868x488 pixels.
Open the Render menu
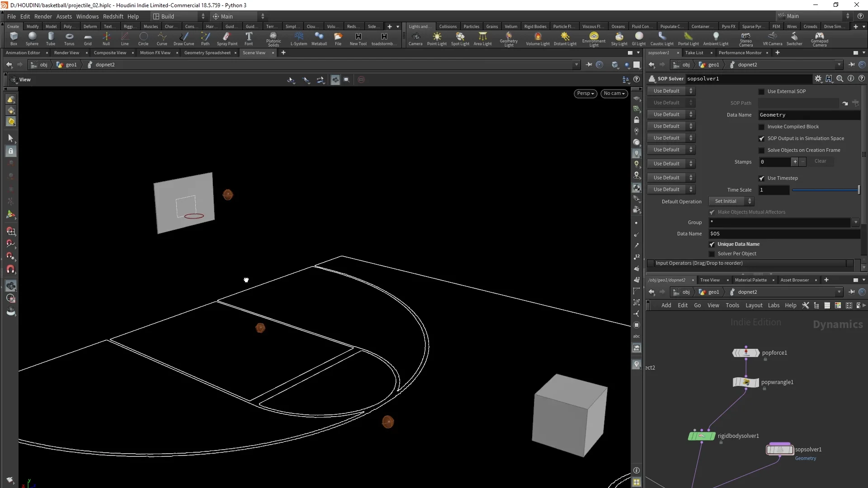coord(43,17)
